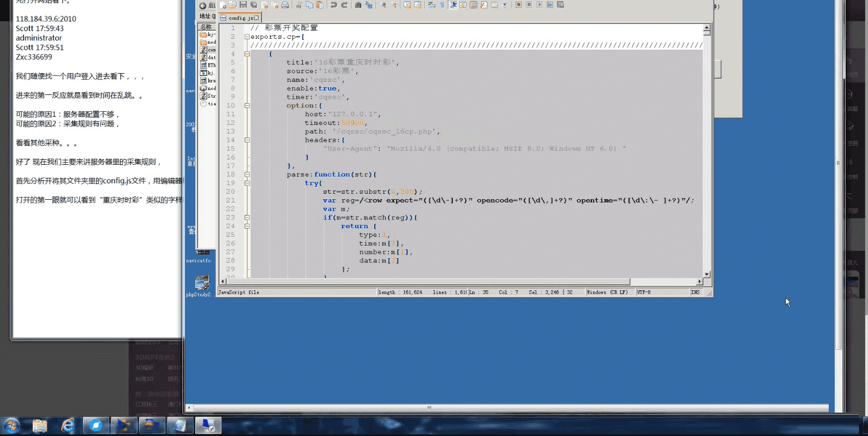This screenshot has width=868, height=436.
Task: Click the Open file toolbar icon
Action: tap(233, 5)
